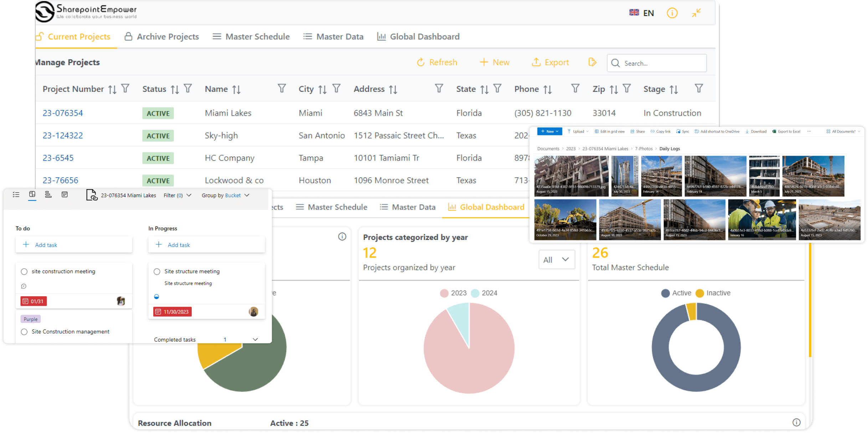Mark the 'Site structure meeting' task complete
868x433 pixels.
click(x=157, y=272)
